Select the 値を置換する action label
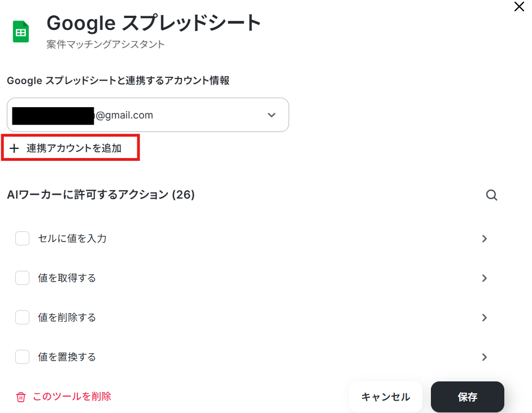532x413 pixels. click(67, 357)
